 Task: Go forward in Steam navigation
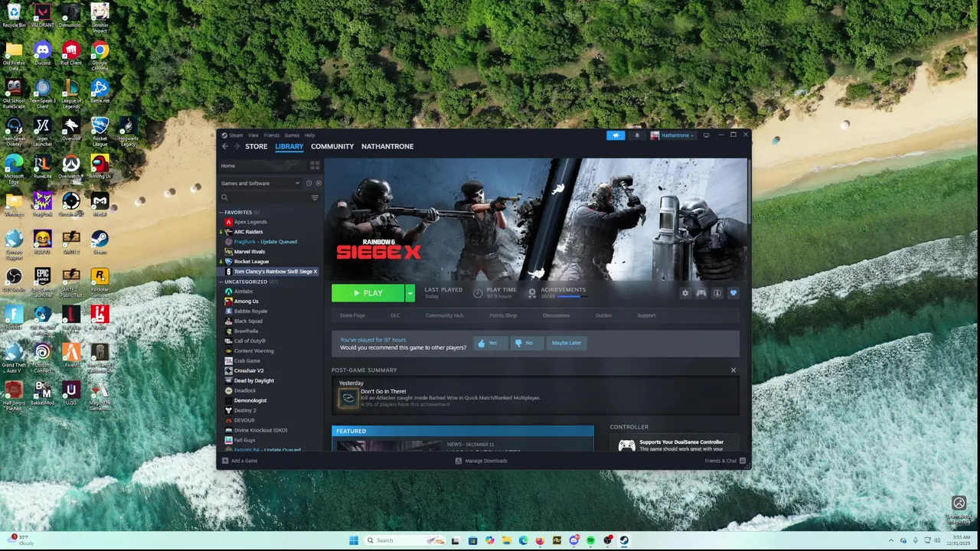click(x=237, y=146)
